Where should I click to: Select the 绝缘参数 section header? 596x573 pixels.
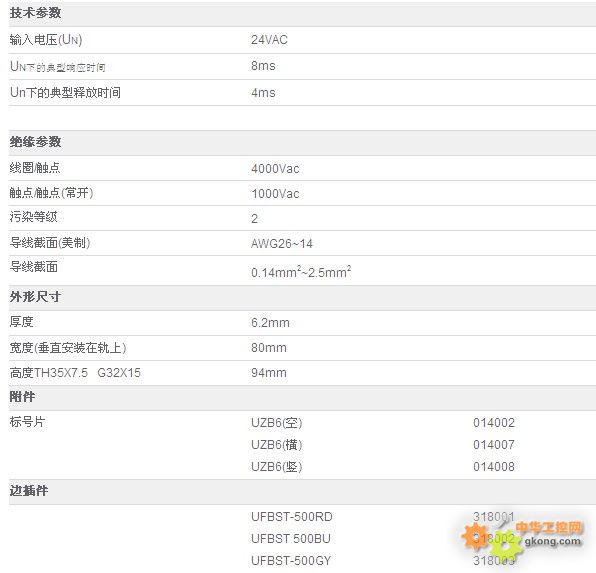35,142
